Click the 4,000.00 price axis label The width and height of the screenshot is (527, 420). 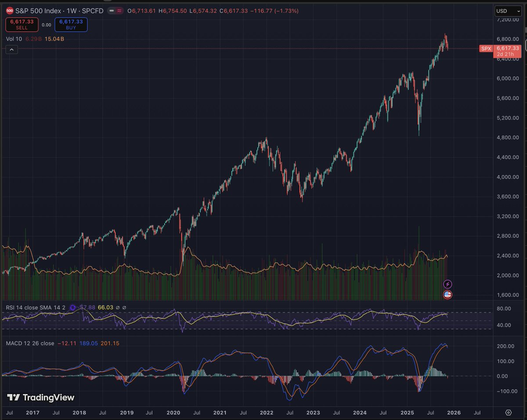(508, 177)
